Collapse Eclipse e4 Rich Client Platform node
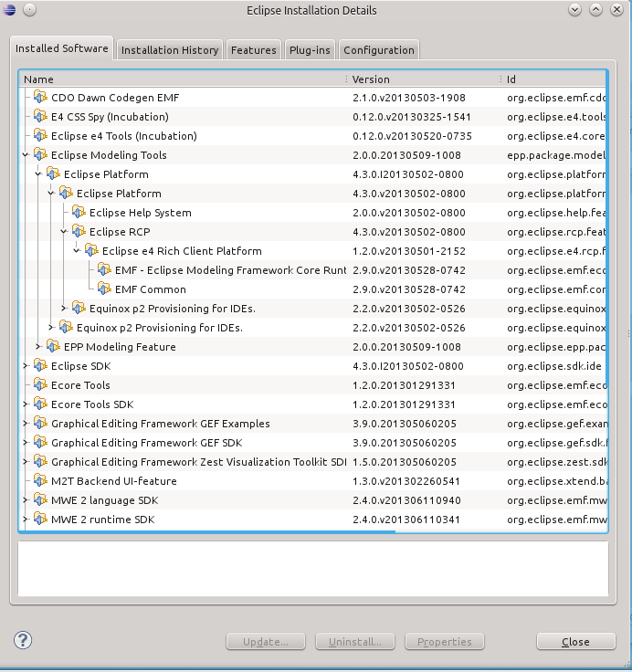The image size is (632, 672). [x=77, y=251]
